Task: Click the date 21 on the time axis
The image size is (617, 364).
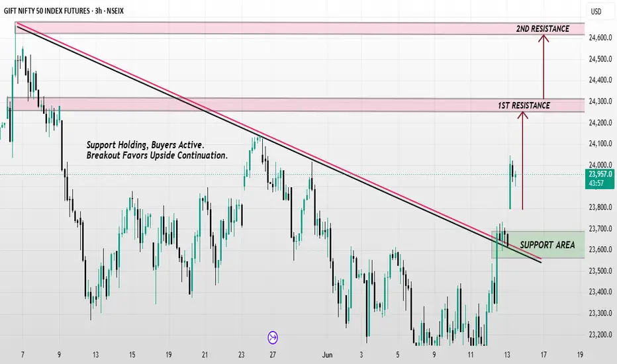Action: point(205,355)
